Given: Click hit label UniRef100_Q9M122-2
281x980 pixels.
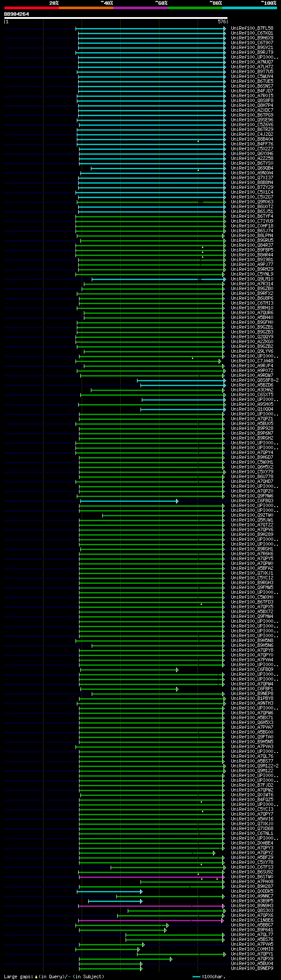Looking at the screenshot, I should coord(255,766).
